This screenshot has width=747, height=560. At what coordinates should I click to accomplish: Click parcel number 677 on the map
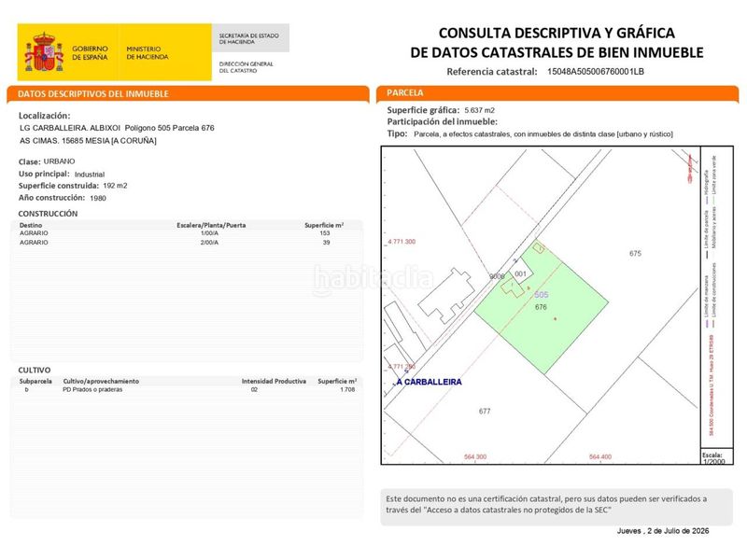click(485, 411)
